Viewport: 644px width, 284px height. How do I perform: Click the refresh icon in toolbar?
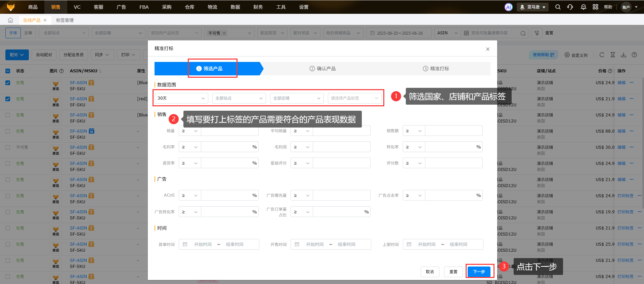coord(602,55)
